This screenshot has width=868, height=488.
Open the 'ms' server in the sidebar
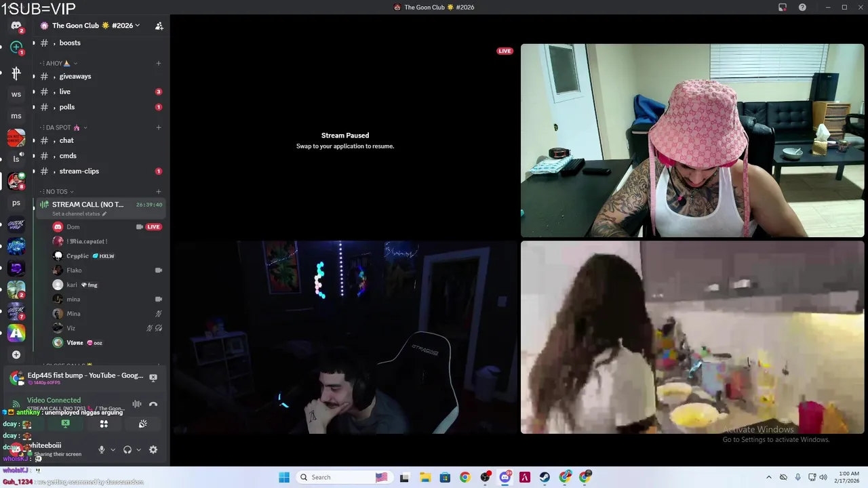tap(16, 116)
